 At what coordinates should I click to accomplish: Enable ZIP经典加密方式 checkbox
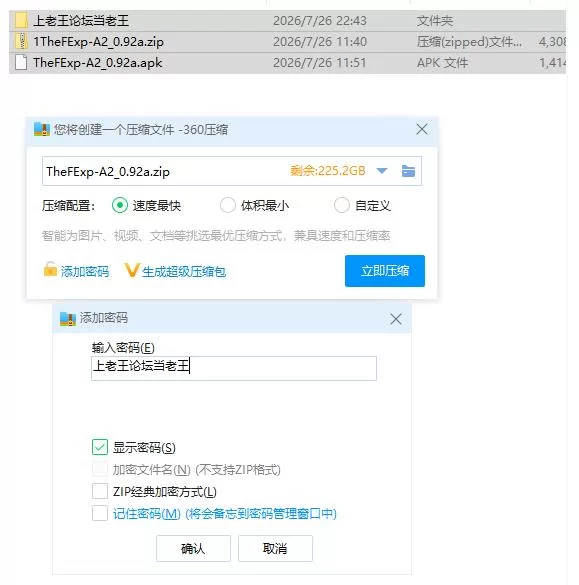coord(100,491)
